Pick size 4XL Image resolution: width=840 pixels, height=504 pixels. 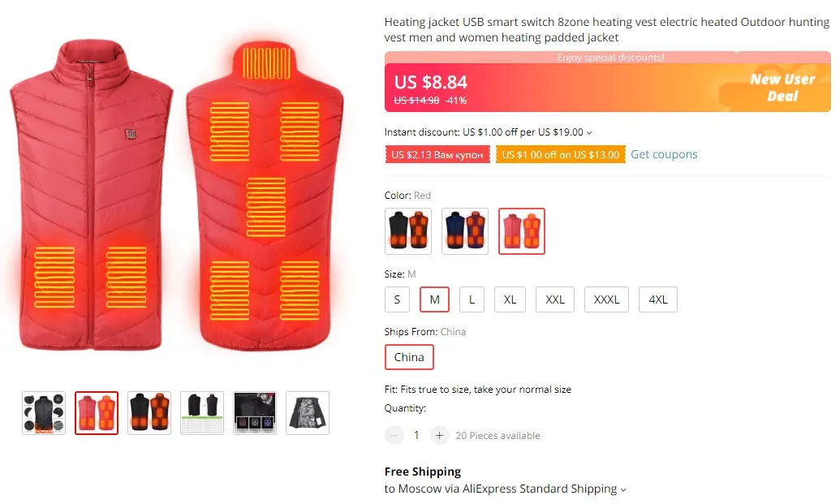click(x=658, y=299)
